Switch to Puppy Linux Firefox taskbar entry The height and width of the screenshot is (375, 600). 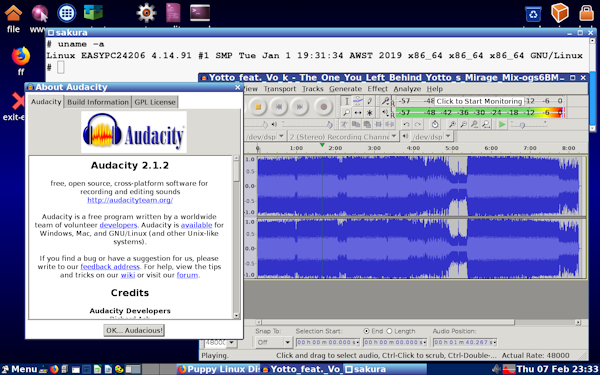pyautogui.click(x=219, y=369)
